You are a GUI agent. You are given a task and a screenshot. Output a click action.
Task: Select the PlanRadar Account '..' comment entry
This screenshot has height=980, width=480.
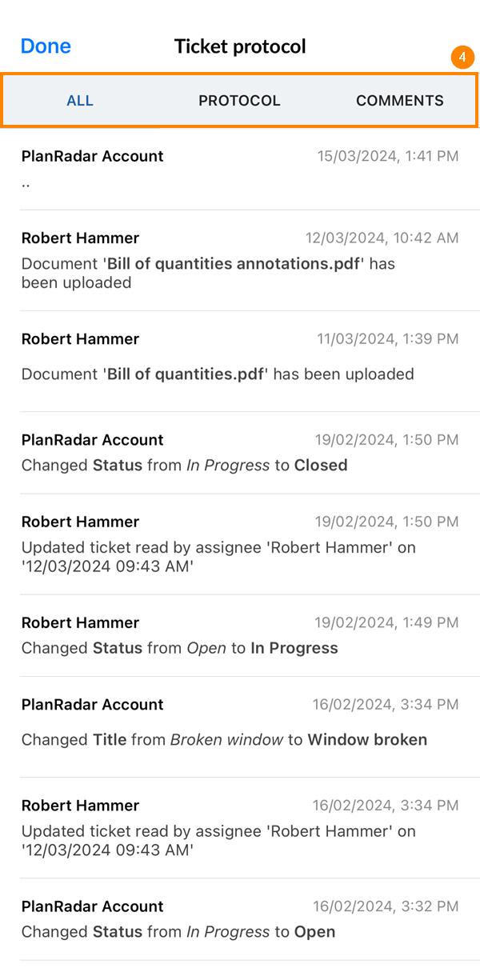tap(240, 169)
